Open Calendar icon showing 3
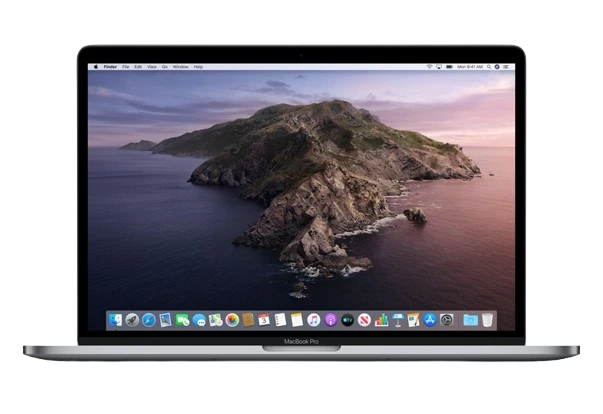 point(264,320)
